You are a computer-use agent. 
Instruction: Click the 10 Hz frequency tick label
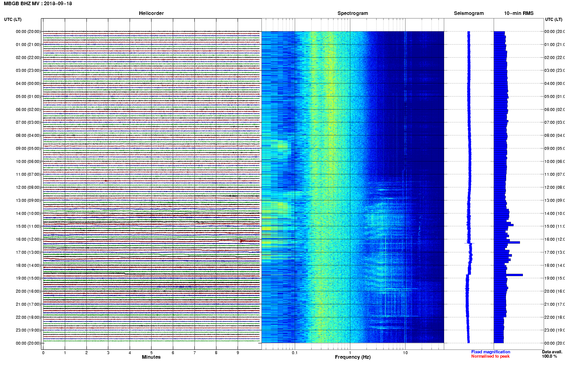click(405, 353)
